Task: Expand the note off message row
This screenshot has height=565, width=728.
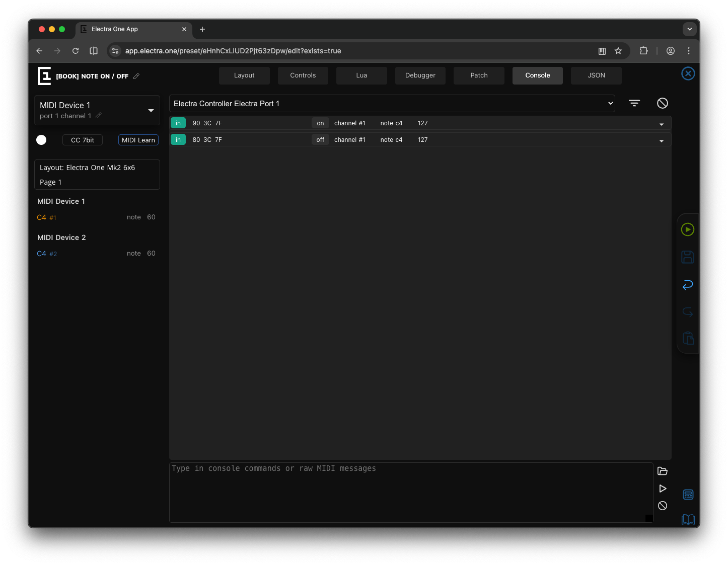Action: click(662, 140)
